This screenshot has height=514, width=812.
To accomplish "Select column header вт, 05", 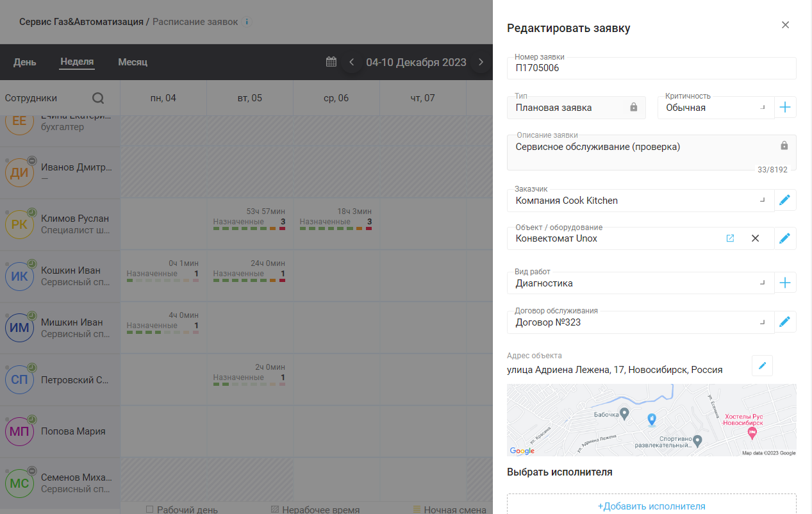I will pos(250,98).
